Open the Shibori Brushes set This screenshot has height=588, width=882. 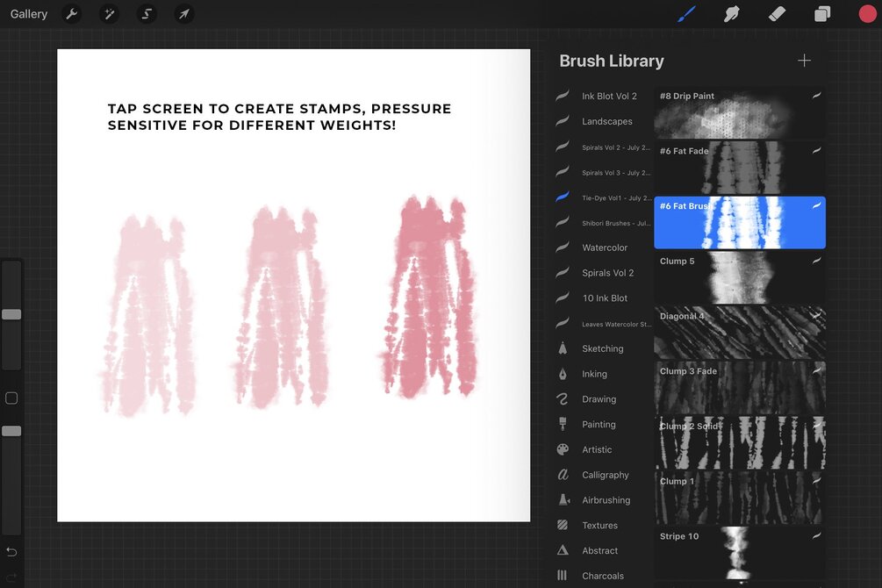coord(616,224)
